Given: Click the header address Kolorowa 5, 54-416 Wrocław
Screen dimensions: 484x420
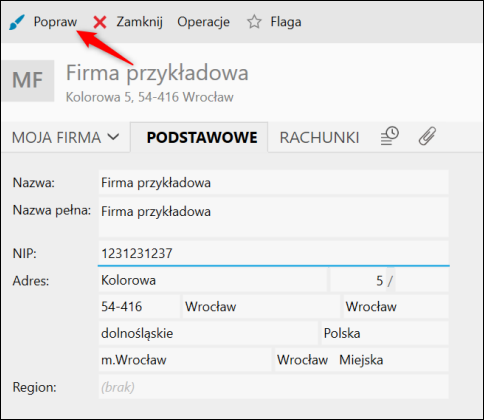Looking at the screenshot, I should pos(150,97).
